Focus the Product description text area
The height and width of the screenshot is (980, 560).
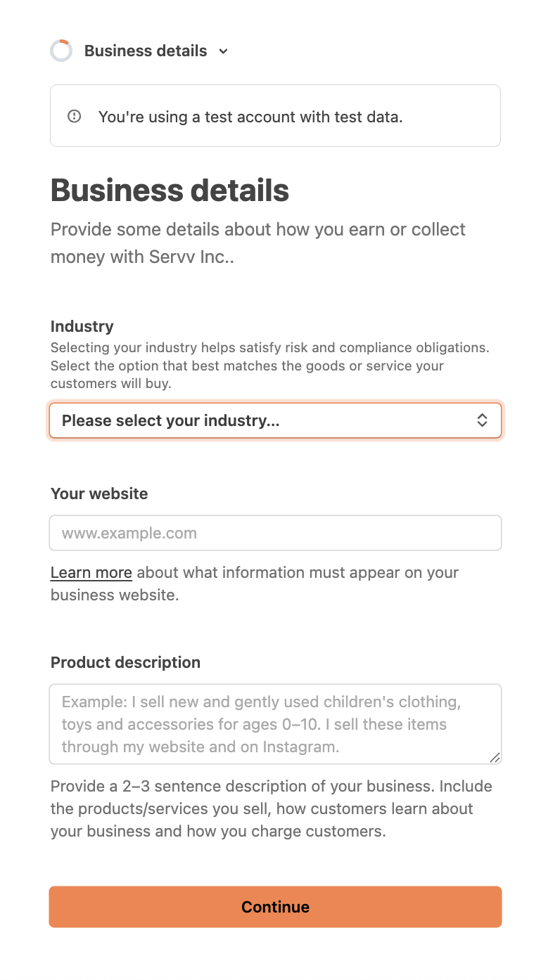[x=274, y=723]
